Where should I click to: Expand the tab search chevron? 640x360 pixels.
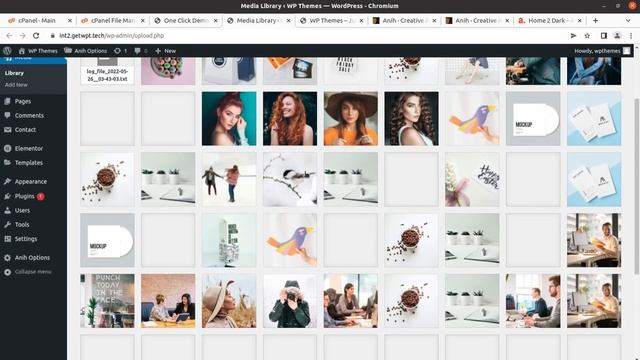tap(628, 20)
